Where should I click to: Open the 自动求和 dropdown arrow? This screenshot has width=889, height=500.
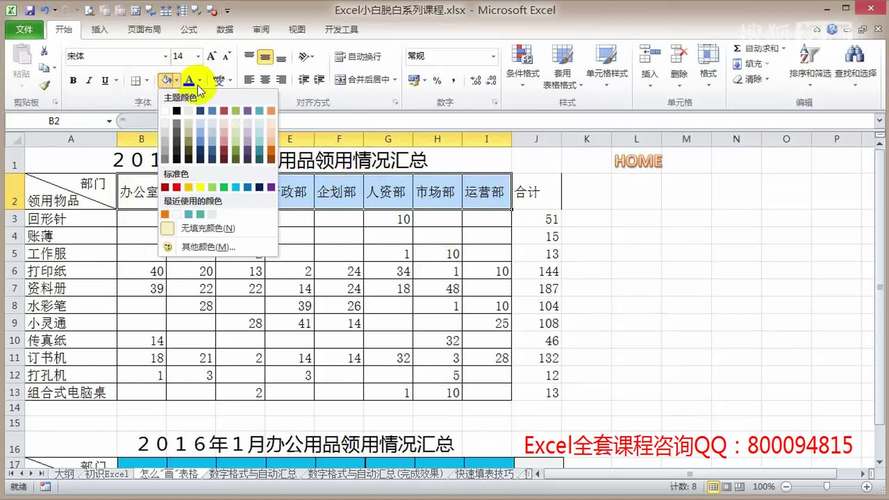coord(784,49)
